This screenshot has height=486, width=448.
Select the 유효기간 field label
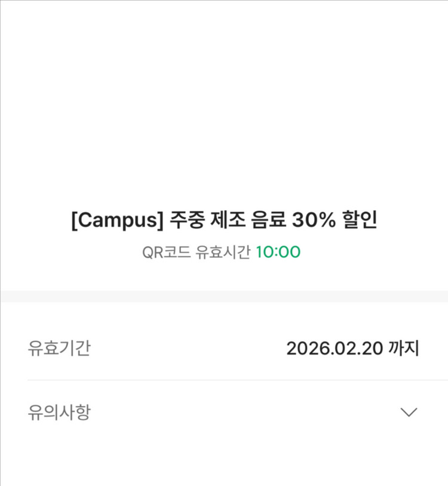coord(59,347)
